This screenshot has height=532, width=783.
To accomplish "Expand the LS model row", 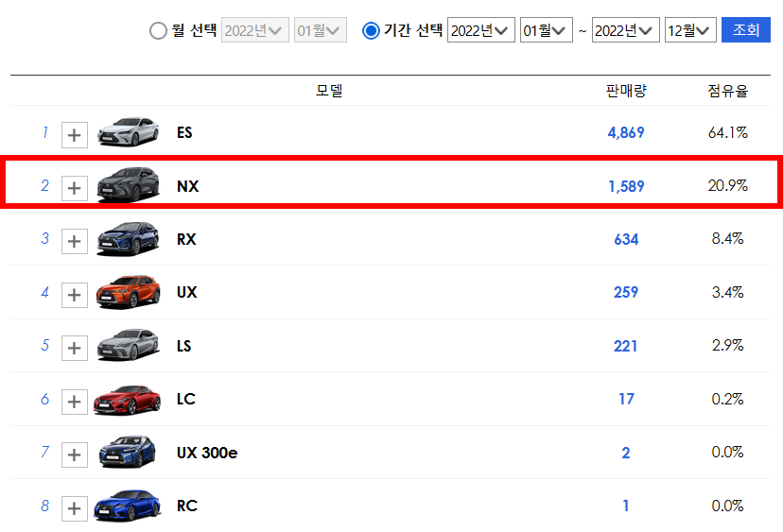I will [75, 348].
